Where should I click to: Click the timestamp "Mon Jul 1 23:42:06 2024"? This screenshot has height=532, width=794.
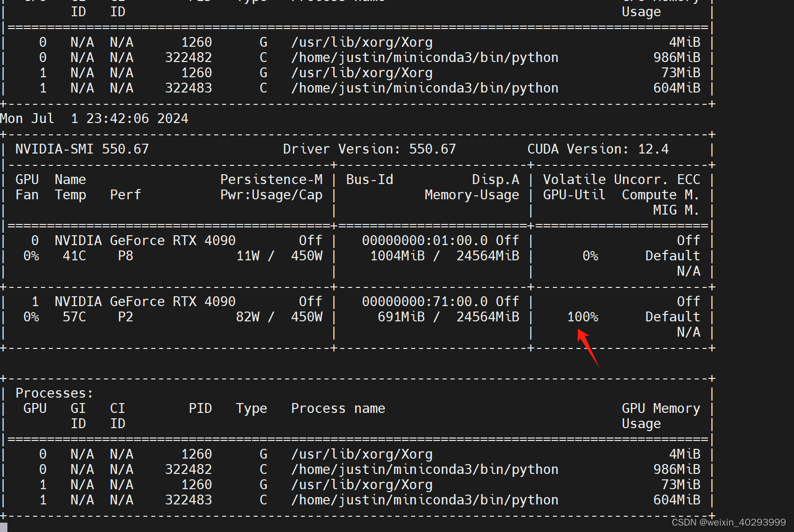tap(94, 119)
